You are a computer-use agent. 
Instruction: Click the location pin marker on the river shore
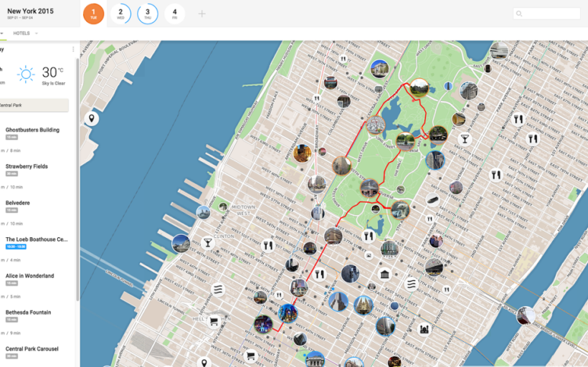pos(92,118)
